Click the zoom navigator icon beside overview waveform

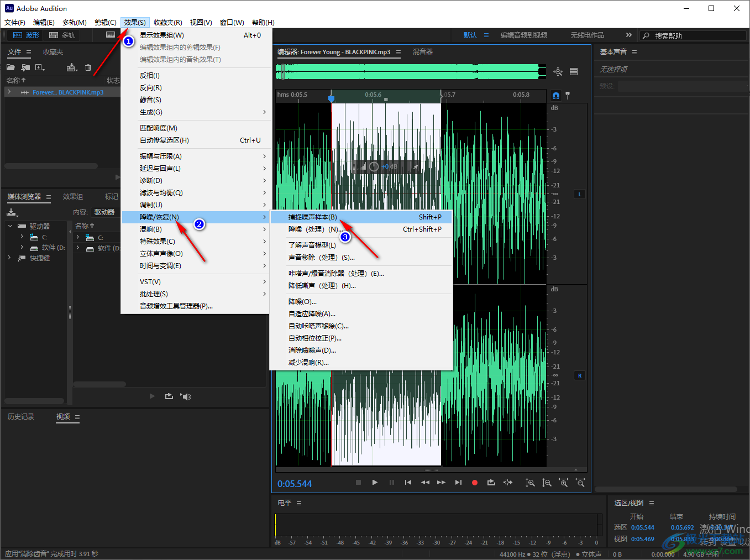pos(558,72)
